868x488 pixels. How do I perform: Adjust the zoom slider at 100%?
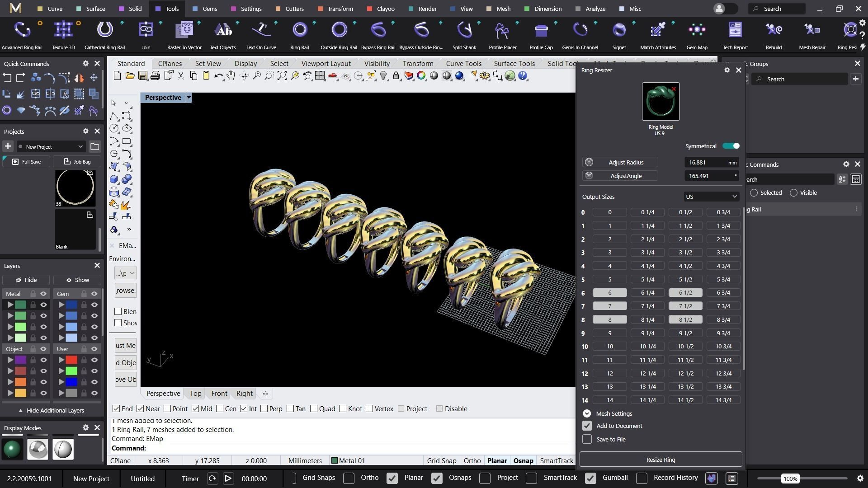790,479
